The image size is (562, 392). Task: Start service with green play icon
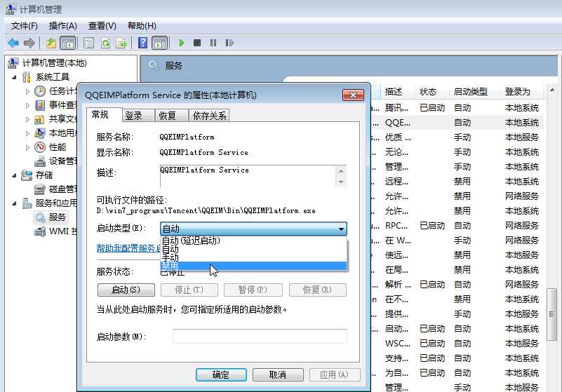(x=182, y=43)
